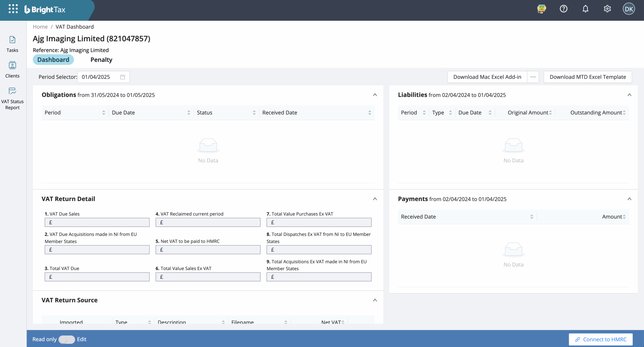Switch to the Penalty tab
Image resolution: width=644 pixels, height=347 pixels.
coord(101,60)
